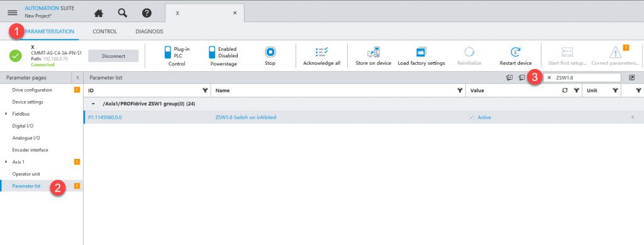The width and height of the screenshot is (644, 245).
Task: Select the Fieldbus page
Action: pos(21,114)
